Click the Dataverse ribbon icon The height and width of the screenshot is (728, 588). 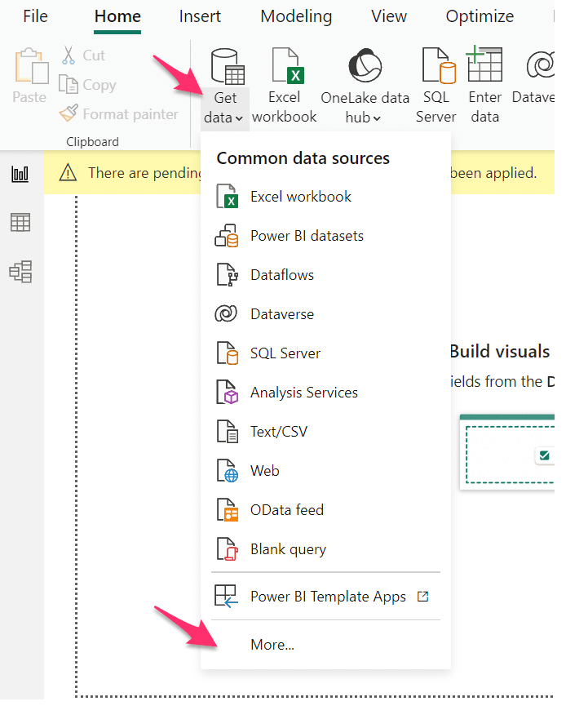540,64
